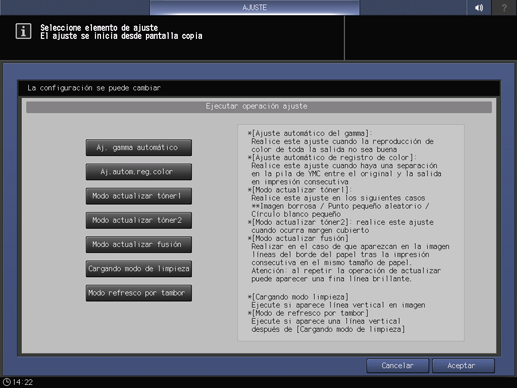This screenshot has height=388, width=517.
Task: Click '[Ajuste automático del gamma]' description line
Action: click(310, 133)
